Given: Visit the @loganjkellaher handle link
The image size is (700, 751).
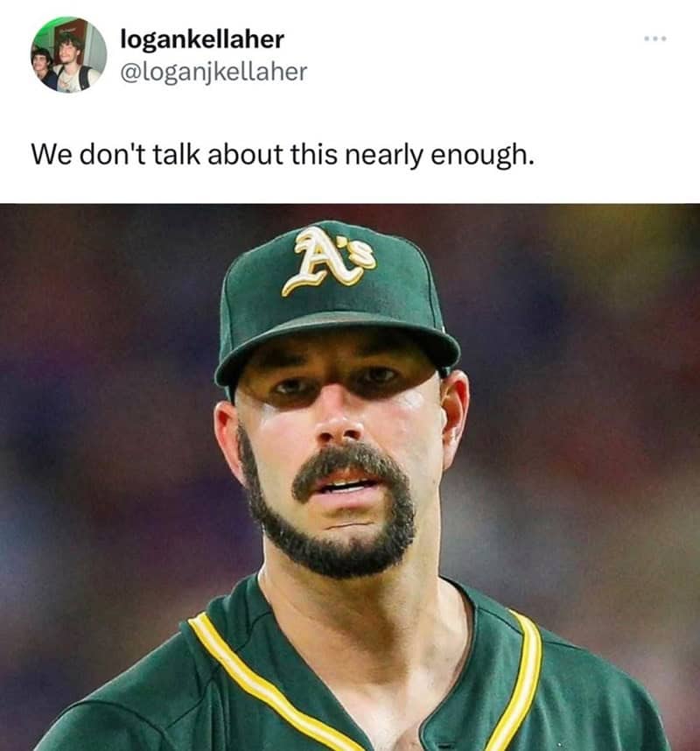Looking at the screenshot, I should 213,72.
